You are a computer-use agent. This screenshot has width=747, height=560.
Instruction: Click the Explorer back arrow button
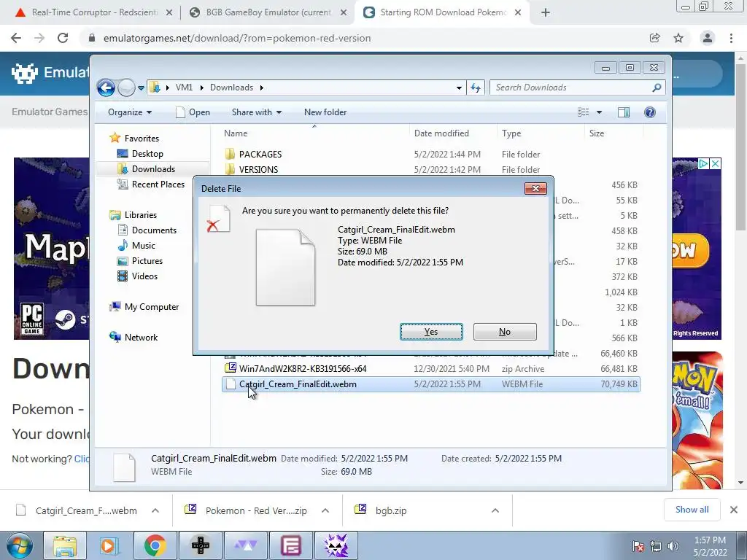click(x=106, y=87)
